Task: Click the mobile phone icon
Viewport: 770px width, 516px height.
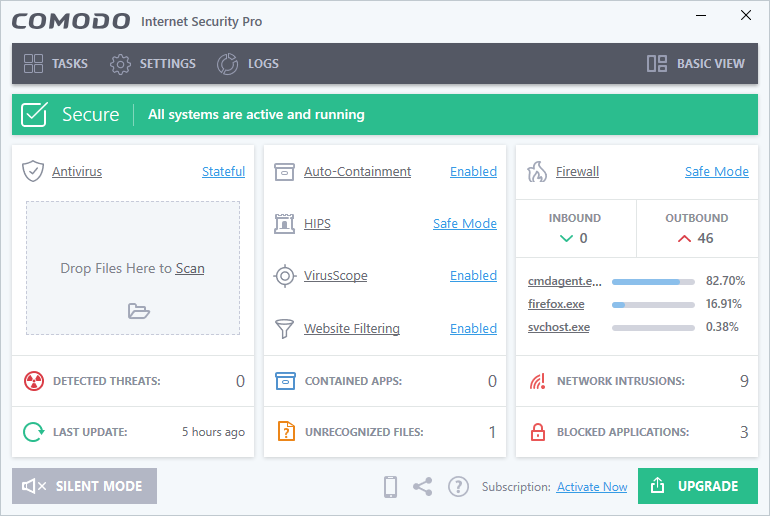Action: pos(391,487)
